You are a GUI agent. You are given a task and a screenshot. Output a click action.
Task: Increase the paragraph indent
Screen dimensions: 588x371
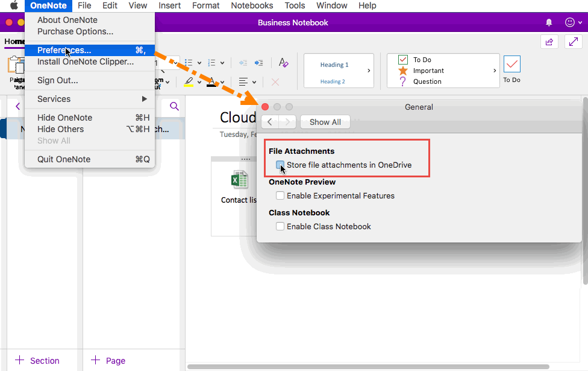(258, 63)
